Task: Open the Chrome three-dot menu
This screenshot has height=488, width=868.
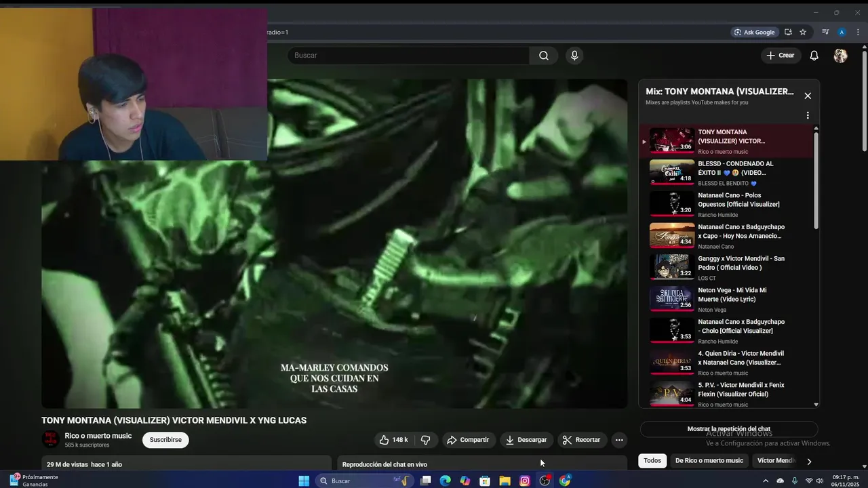Action: pyautogui.click(x=857, y=32)
